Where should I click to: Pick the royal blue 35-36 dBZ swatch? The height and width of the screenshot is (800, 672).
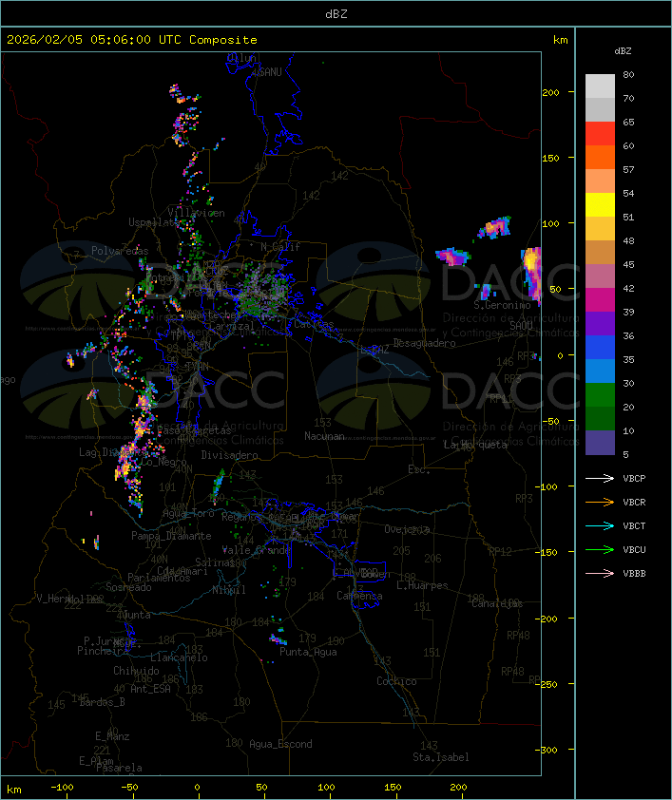[x=600, y=348]
